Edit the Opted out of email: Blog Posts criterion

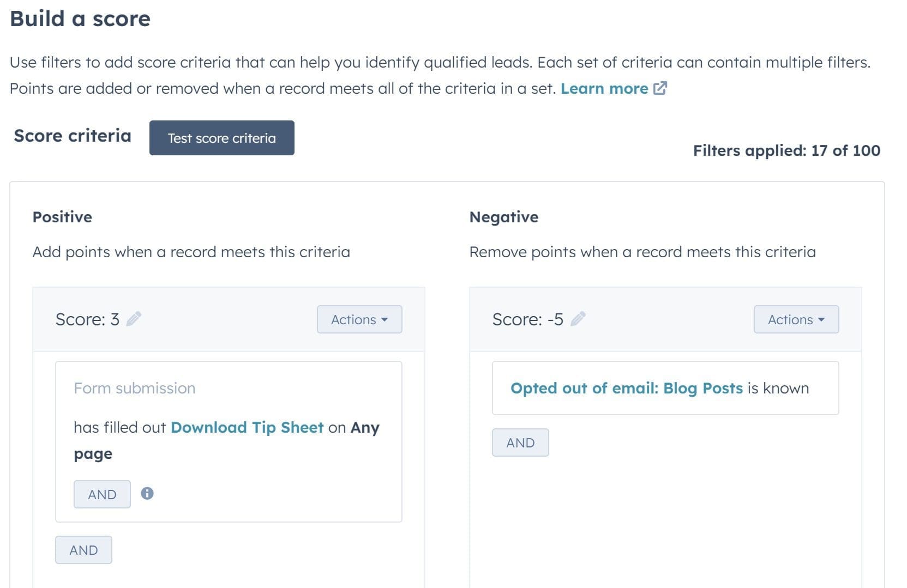coord(627,388)
